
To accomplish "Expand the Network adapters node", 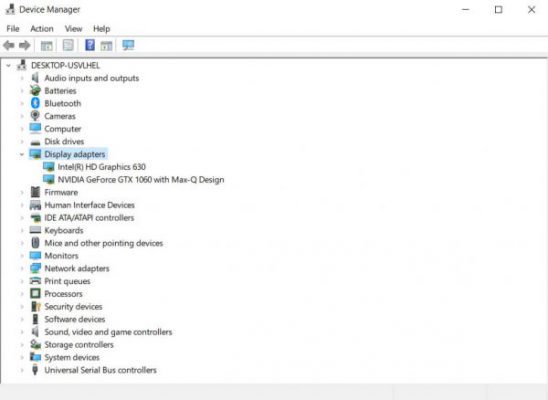I will pyautogui.click(x=22, y=268).
